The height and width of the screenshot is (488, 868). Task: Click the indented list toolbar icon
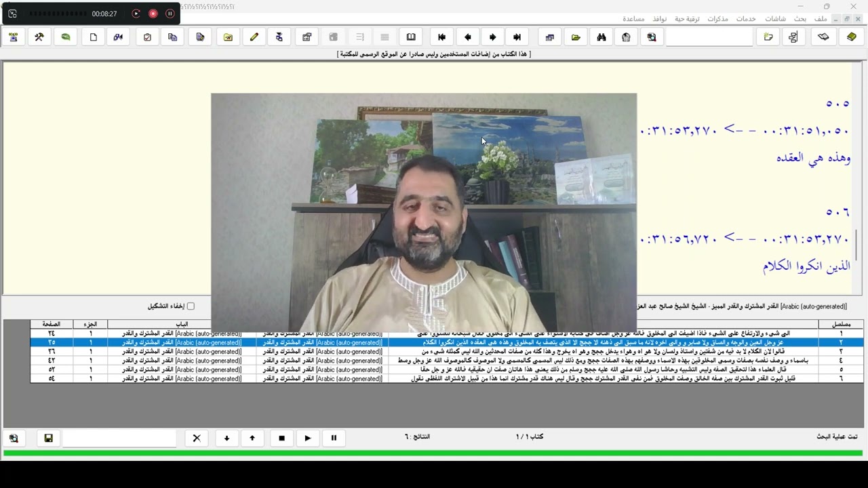pos(359,37)
